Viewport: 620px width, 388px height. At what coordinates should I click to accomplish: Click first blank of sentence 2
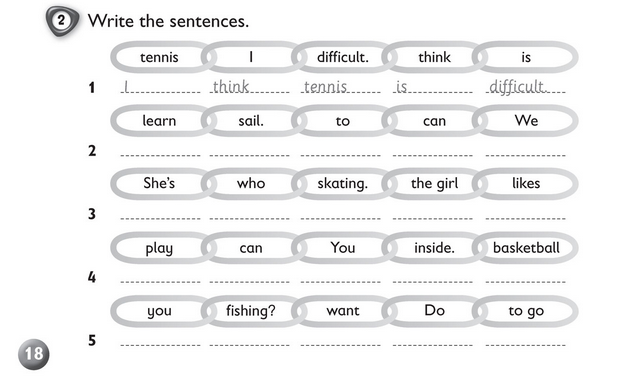click(x=161, y=150)
